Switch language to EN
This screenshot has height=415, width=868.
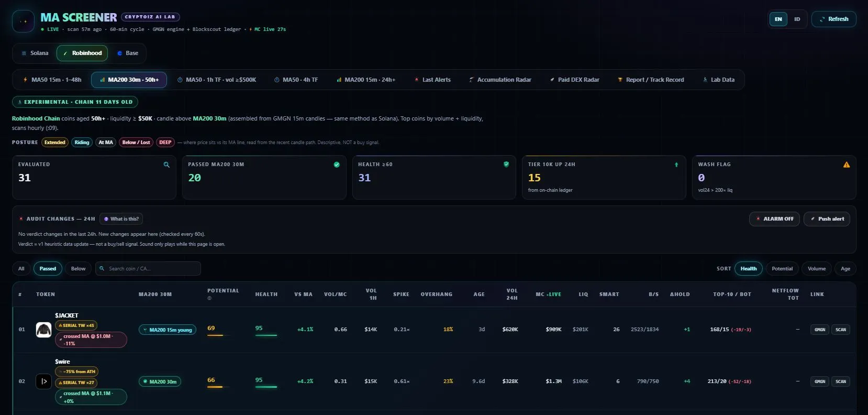[x=778, y=19]
